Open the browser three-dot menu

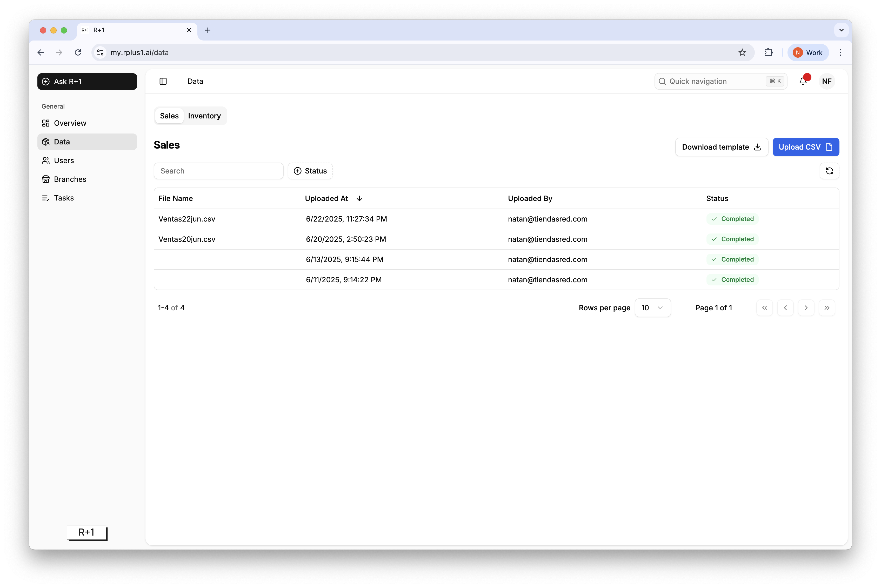click(840, 52)
